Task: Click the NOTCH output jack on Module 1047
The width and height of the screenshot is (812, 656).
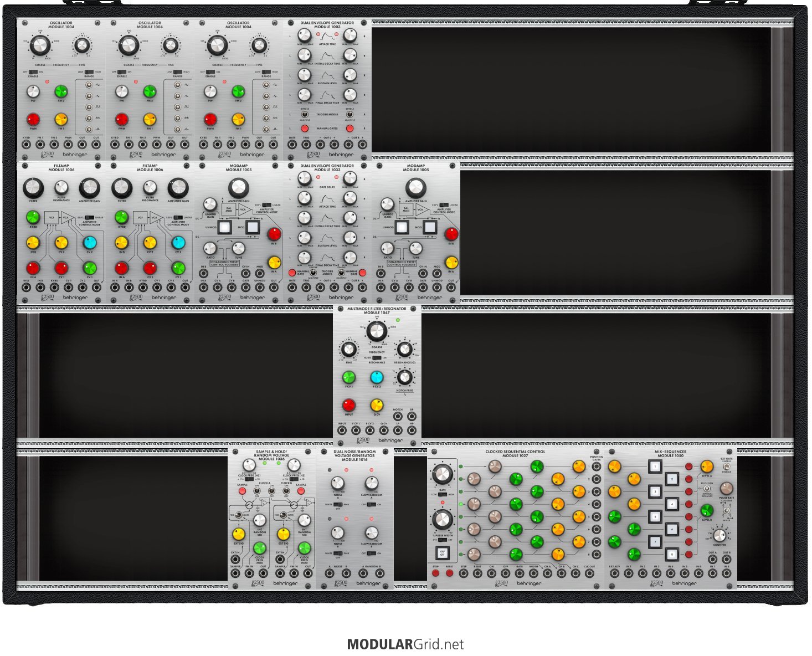Action: [398, 417]
